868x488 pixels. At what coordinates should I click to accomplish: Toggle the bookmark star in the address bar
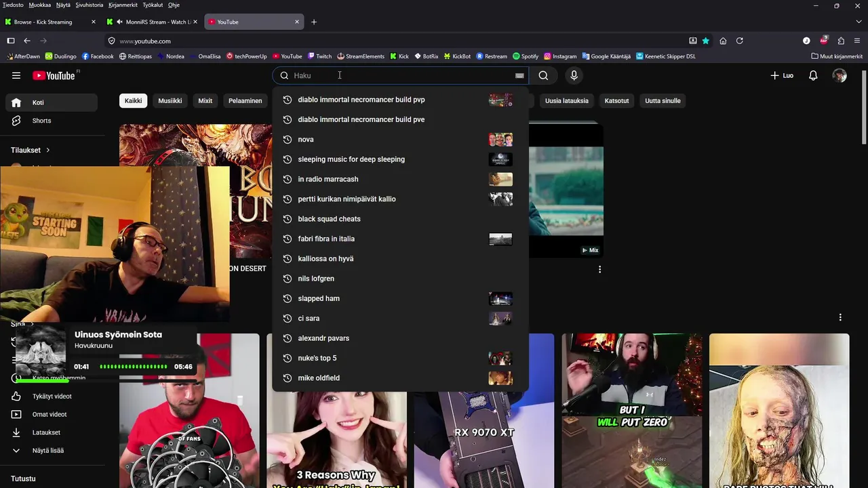tap(706, 41)
